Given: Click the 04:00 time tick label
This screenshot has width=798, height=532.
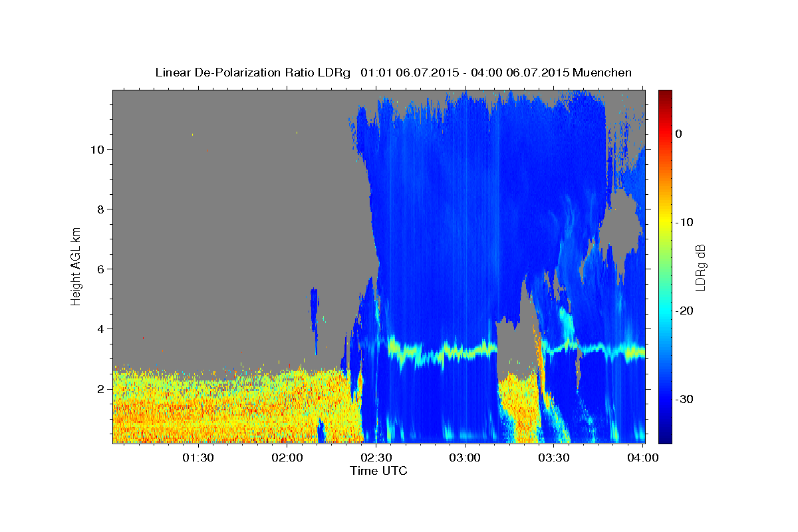Looking at the screenshot, I should pos(643,458).
